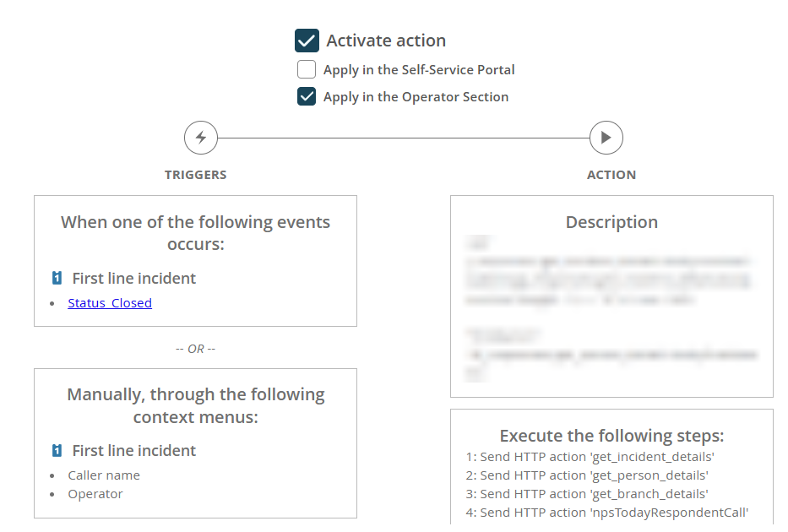Click step 4 'npsTodayRespondentCall' HTTP action
The image size is (788, 532).
(605, 512)
